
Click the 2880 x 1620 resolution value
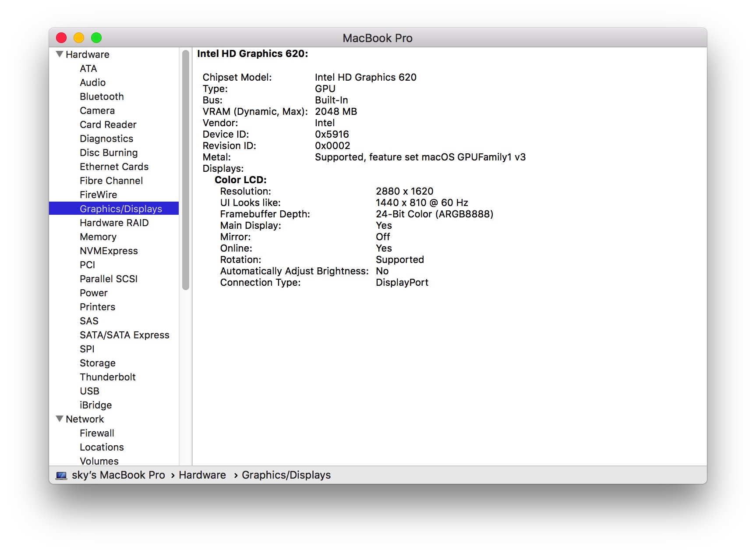[x=404, y=191]
